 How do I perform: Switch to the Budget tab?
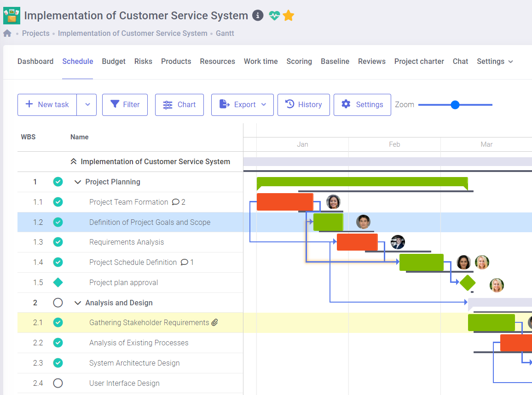113,61
